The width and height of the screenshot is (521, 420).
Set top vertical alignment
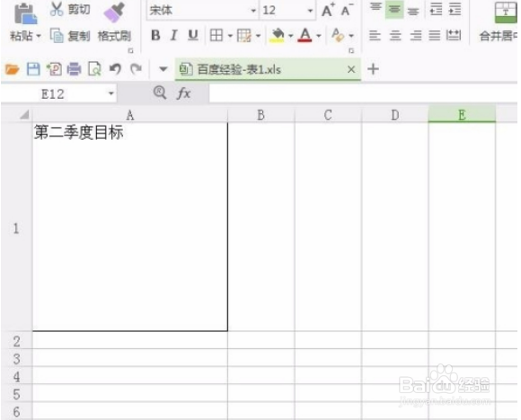(375, 8)
